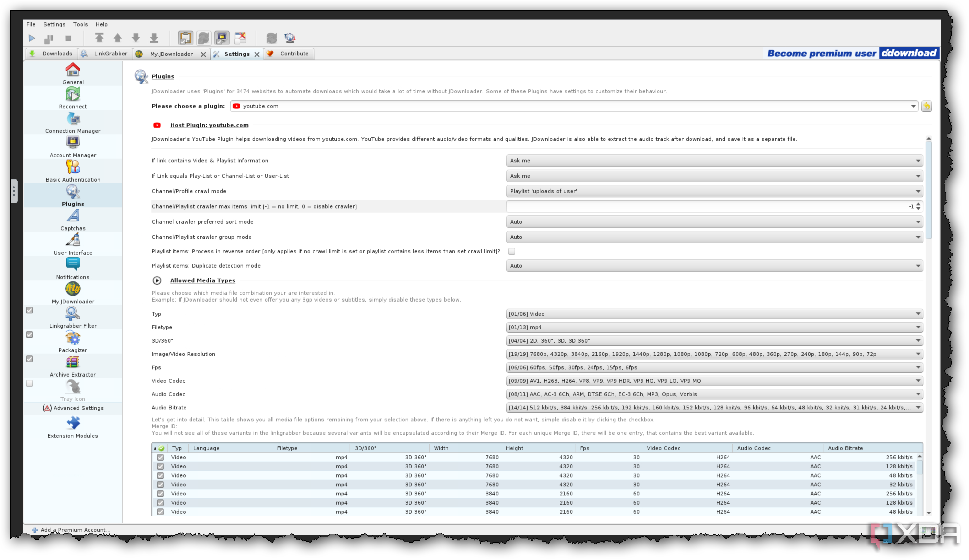Screen dimensions: 969x560
Task: Open Captchas settings in the sidebar
Action: pyautogui.click(x=73, y=220)
